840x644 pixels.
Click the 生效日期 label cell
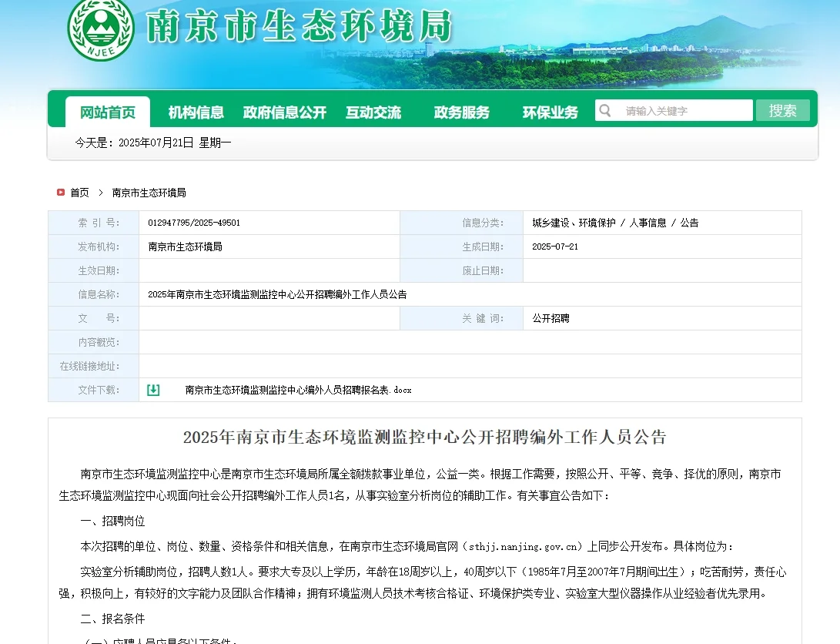pyautogui.click(x=94, y=270)
